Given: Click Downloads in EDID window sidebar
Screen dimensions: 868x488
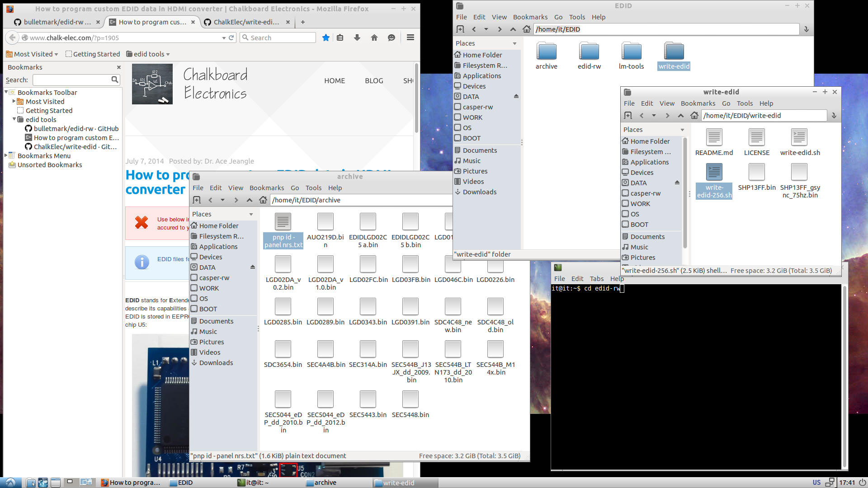Looking at the screenshot, I should click(479, 192).
